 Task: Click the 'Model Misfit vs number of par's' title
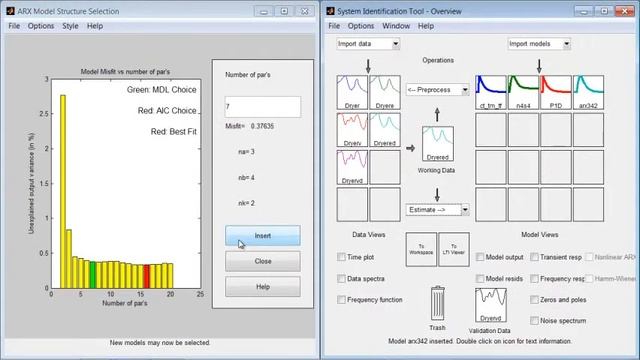click(x=125, y=72)
